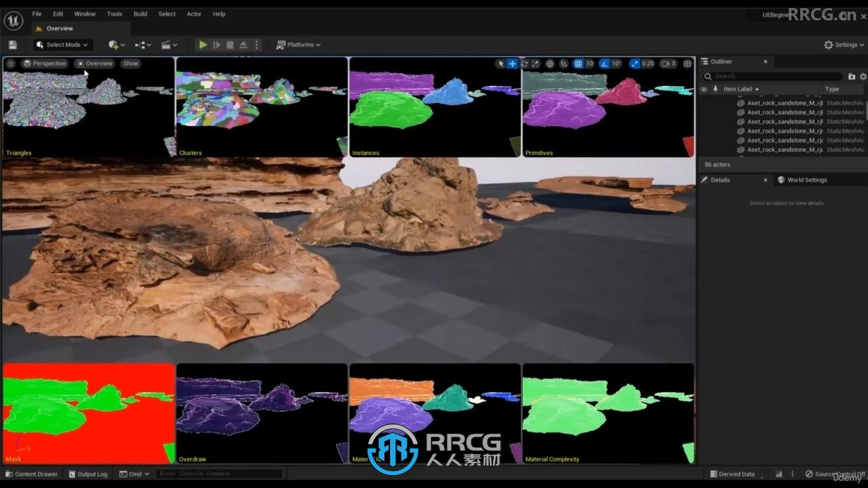The height and width of the screenshot is (488, 868).
Task: Activate the translate move tool
Action: [512, 64]
